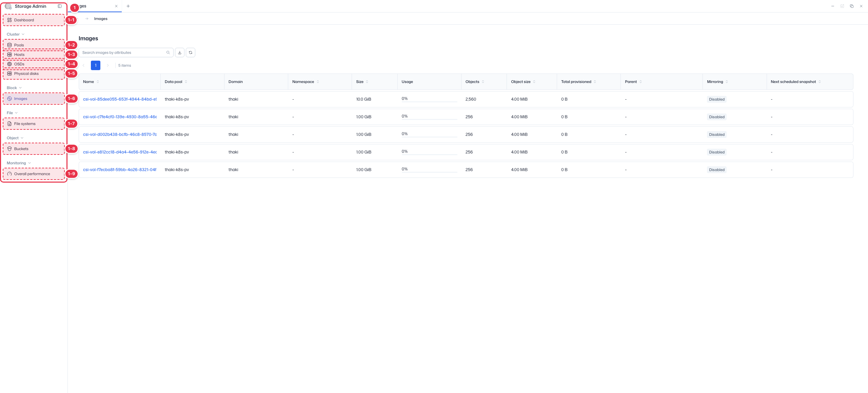Click the forward navigation arrow in breadcrumb bar

pos(87,19)
